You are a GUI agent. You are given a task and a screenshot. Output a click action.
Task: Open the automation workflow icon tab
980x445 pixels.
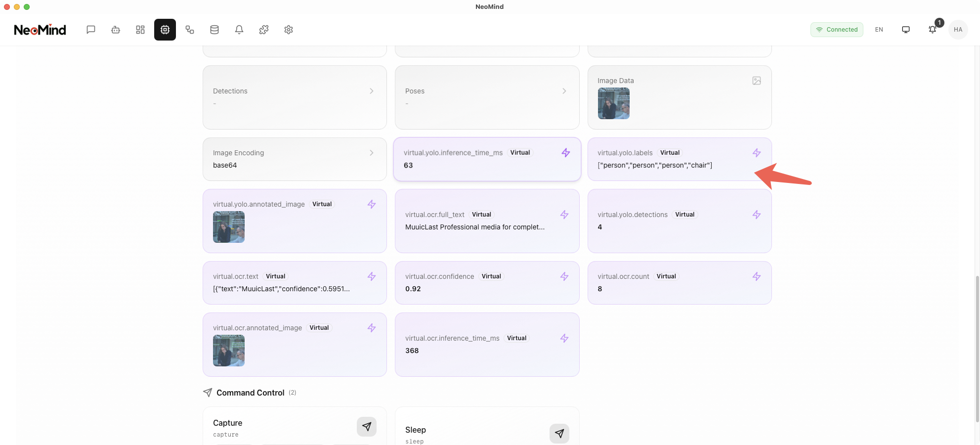(190, 30)
